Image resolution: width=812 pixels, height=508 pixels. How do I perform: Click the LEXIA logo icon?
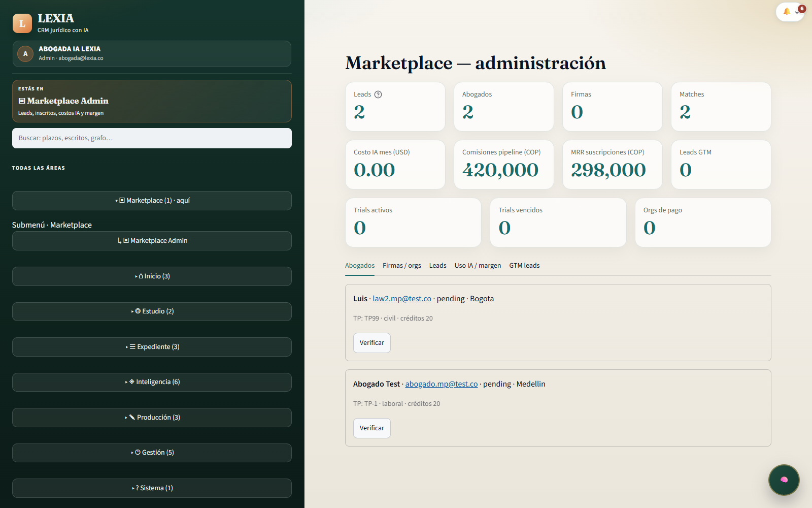click(22, 23)
